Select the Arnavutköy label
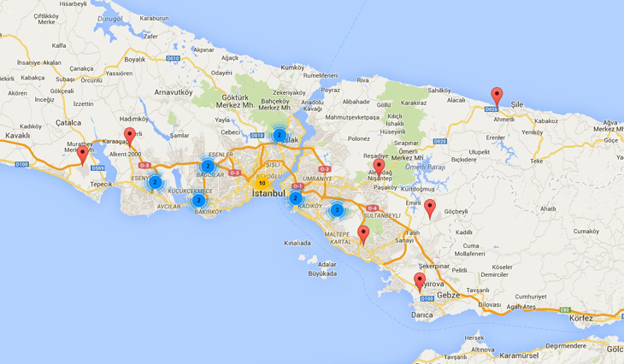The width and height of the screenshot is (624, 364). 174,92
